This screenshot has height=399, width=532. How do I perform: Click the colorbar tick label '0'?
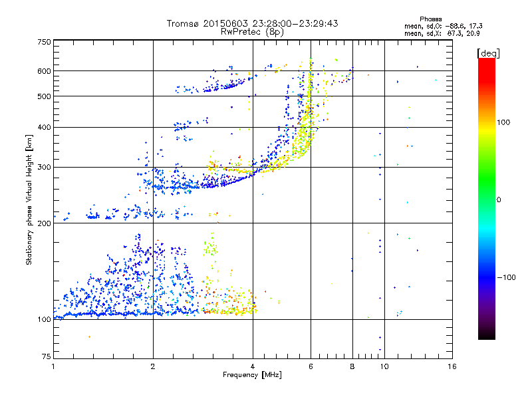click(499, 200)
